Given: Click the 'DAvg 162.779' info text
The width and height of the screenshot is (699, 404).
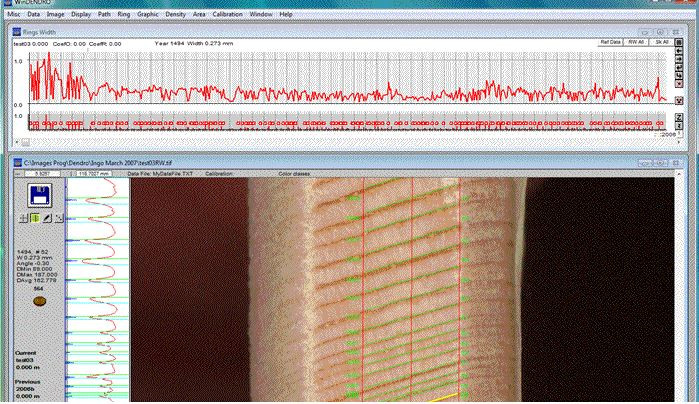Looking at the screenshot, I should (x=36, y=280).
